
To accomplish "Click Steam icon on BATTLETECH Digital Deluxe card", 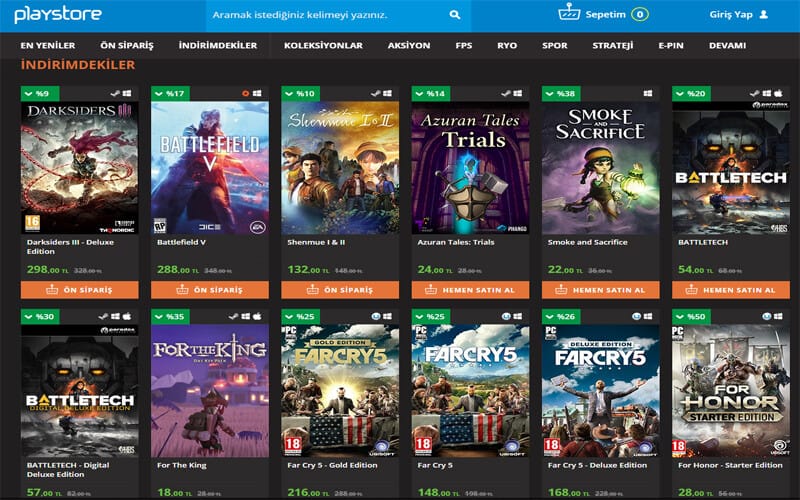I will click(104, 316).
